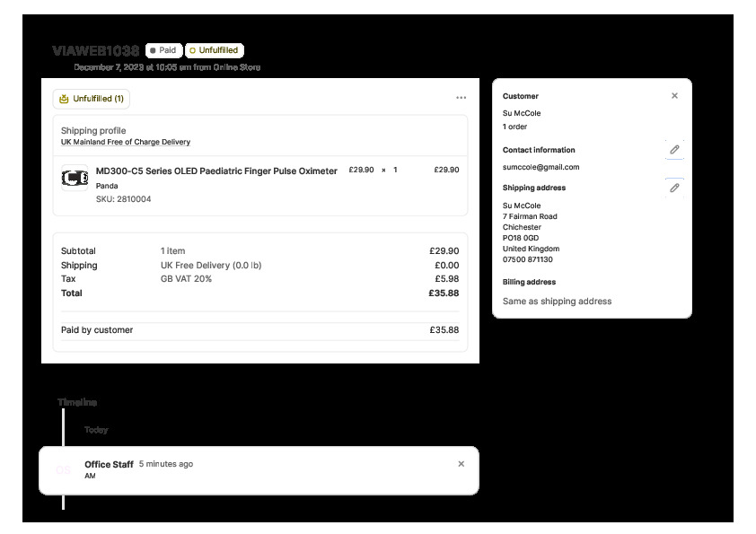Image resolution: width=756 pixels, height=534 pixels.
Task: Open the UK Mainland Free of Charge Delivery link
Action: point(126,143)
